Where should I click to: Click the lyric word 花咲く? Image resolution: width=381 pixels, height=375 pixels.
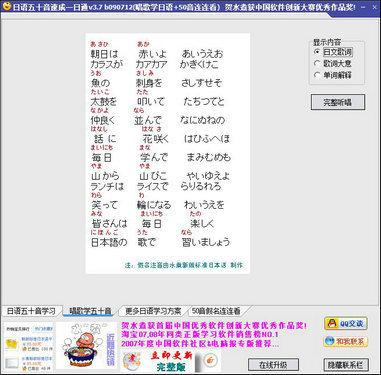pos(156,139)
